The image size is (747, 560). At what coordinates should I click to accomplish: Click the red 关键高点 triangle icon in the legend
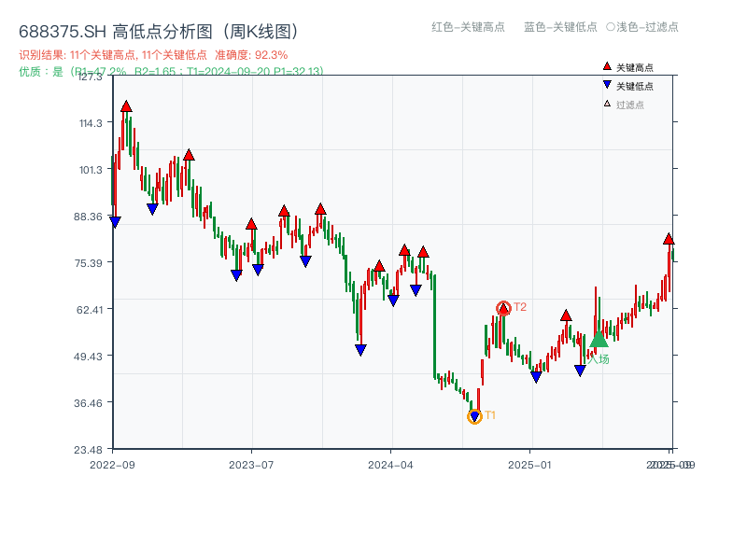coord(607,66)
